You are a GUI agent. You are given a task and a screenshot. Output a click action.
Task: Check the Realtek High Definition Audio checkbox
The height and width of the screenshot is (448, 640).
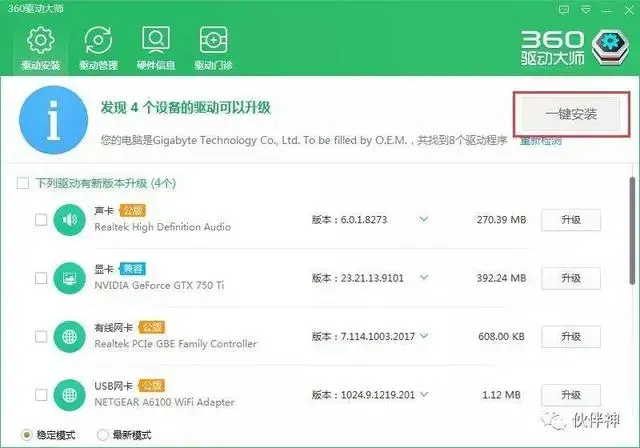pos(41,220)
